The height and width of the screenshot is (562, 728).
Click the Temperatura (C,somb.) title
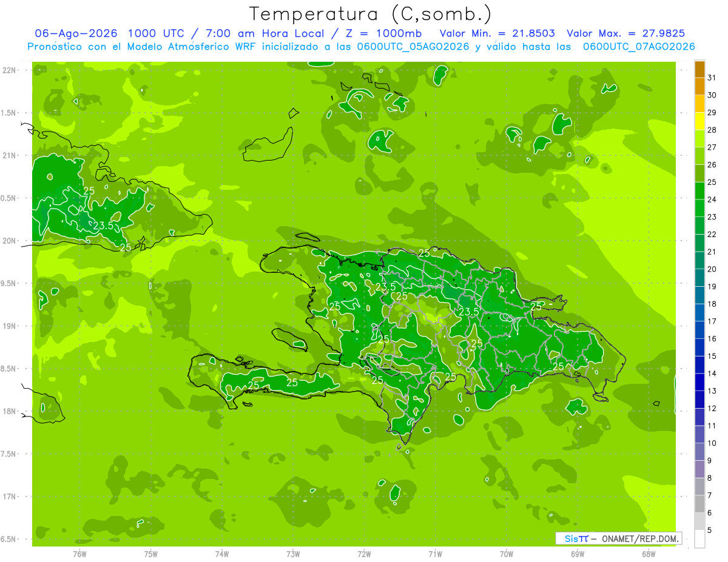point(371,14)
